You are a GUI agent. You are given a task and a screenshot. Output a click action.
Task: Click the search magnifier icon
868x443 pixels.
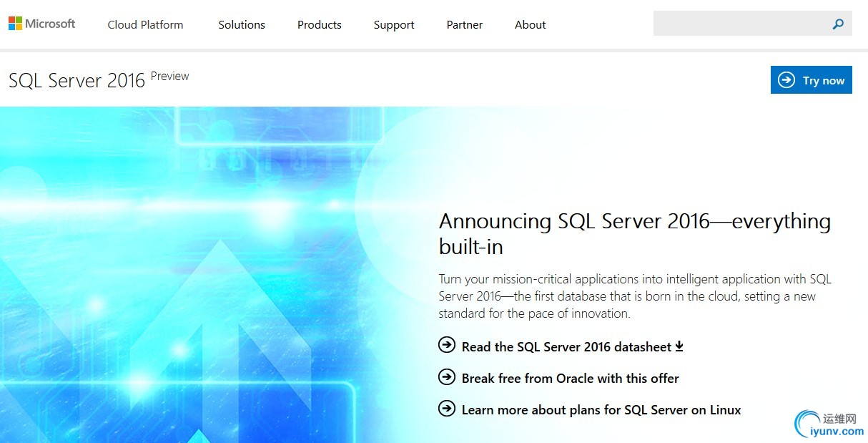click(x=838, y=24)
